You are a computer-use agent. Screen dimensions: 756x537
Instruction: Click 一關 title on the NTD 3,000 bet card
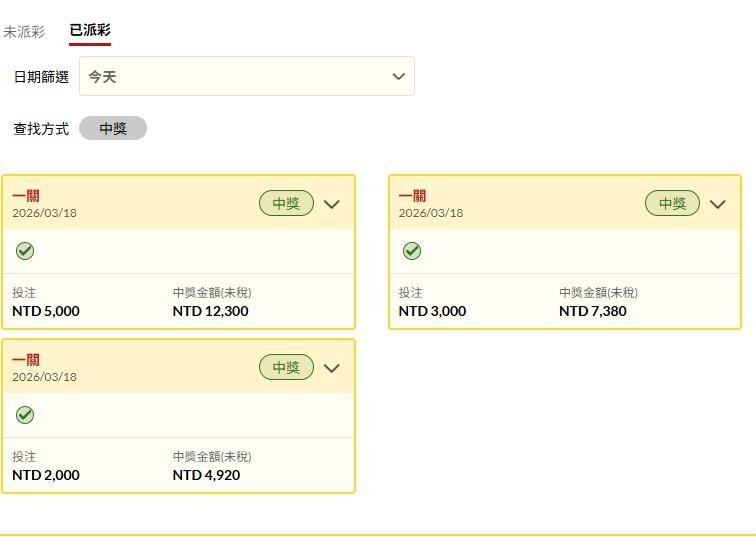coord(412,196)
